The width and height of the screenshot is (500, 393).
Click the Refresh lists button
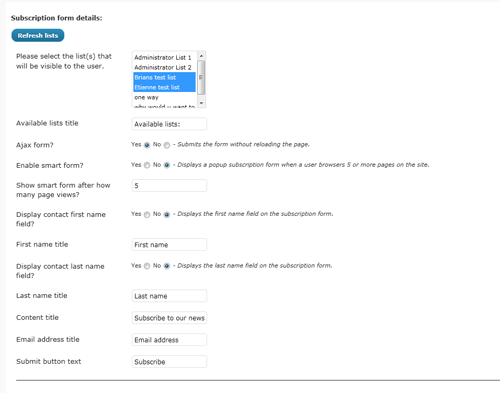click(38, 35)
